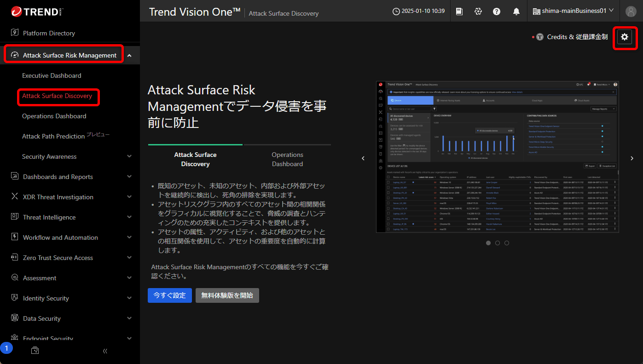Expand Identity Security chevron

point(129,298)
